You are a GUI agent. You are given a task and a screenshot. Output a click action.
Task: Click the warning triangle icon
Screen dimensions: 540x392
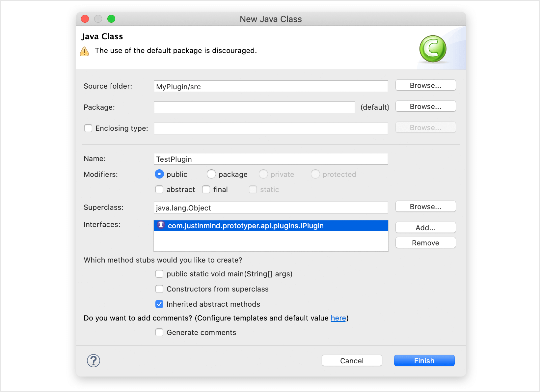(x=84, y=51)
